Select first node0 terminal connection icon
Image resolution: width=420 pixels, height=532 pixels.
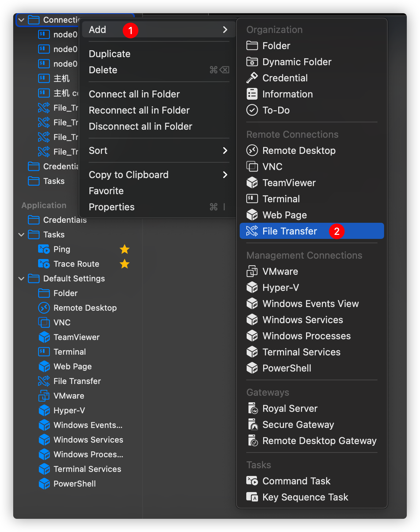tap(44, 34)
